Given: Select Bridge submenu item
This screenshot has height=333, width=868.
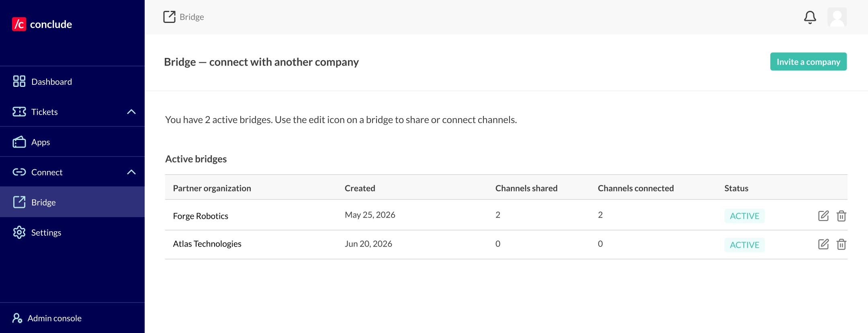Looking at the screenshot, I should pyautogui.click(x=72, y=202).
